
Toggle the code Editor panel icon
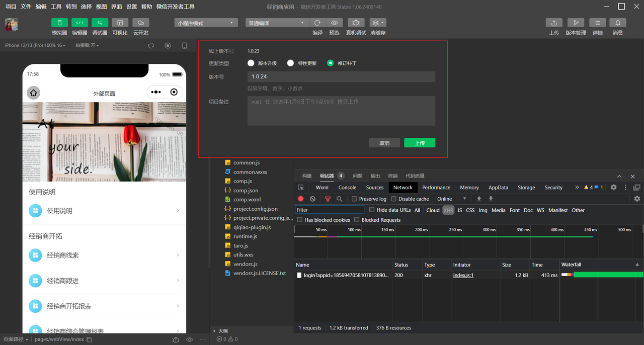(x=79, y=23)
